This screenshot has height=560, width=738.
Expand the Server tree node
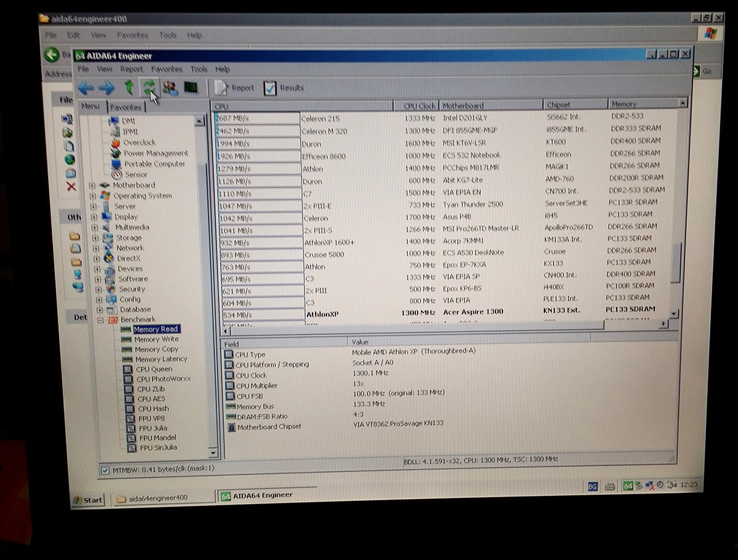pyautogui.click(x=94, y=206)
